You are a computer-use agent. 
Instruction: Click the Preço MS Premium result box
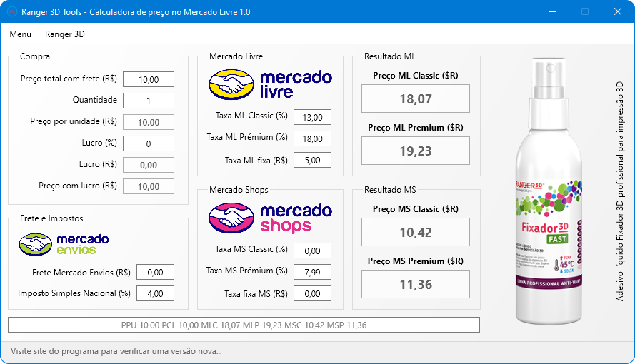[415, 284]
